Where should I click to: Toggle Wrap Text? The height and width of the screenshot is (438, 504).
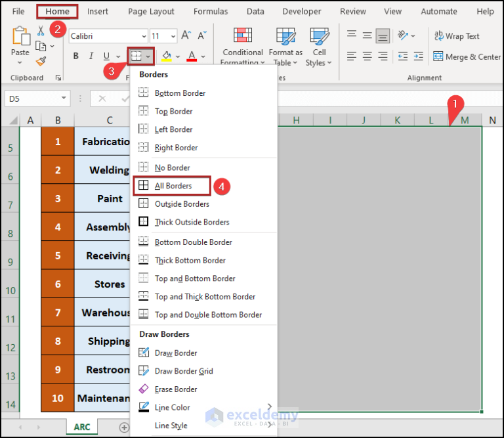[457, 35]
